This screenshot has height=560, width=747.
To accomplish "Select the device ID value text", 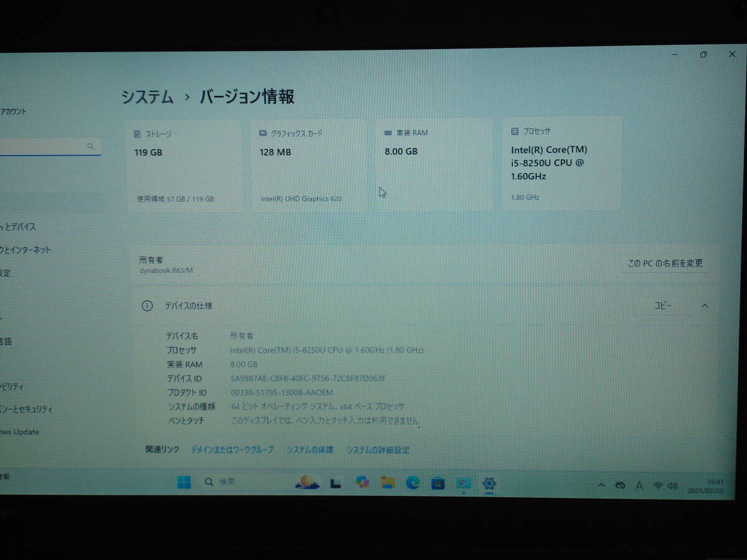I will coord(308,378).
